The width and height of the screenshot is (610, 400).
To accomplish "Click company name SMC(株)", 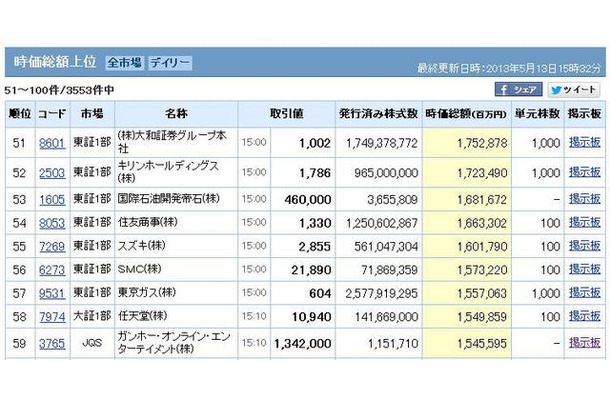I will click(139, 269).
